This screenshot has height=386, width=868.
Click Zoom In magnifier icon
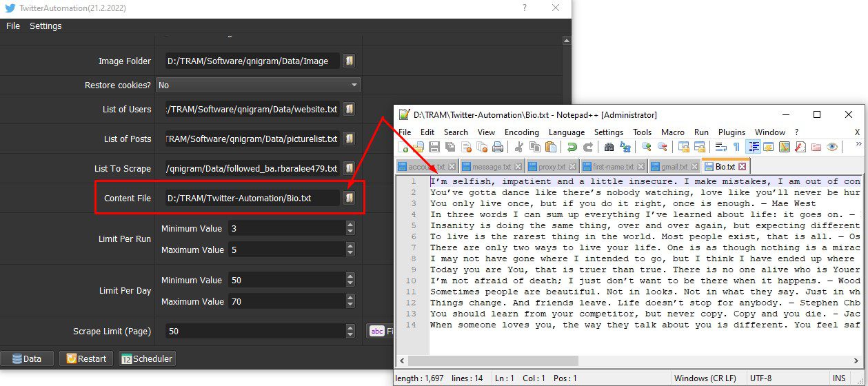click(646, 147)
